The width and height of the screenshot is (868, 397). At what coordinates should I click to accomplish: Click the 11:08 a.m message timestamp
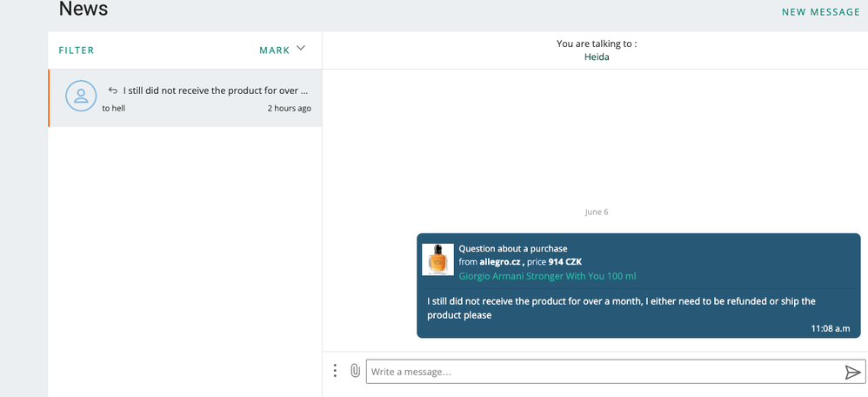(x=831, y=328)
